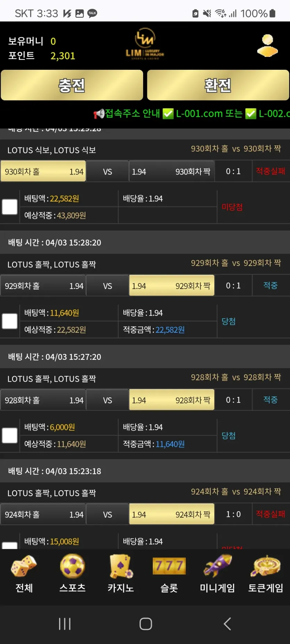Check the box for 929회차 bet
The image size is (290, 644).
tap(10, 321)
